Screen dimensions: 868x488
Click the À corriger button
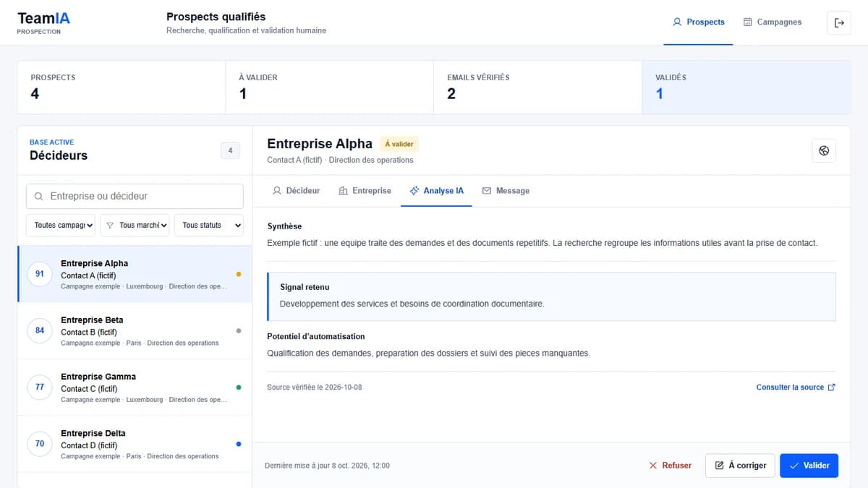tap(741, 466)
